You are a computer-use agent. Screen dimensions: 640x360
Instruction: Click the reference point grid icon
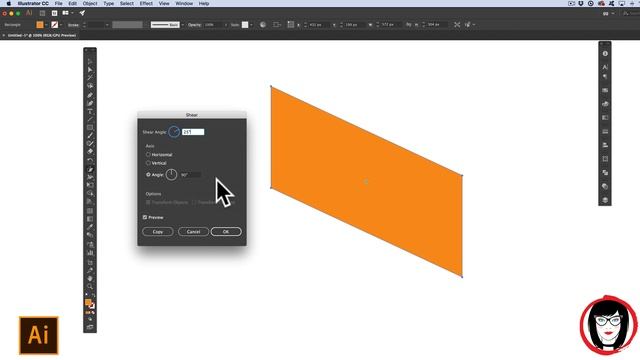point(290,24)
